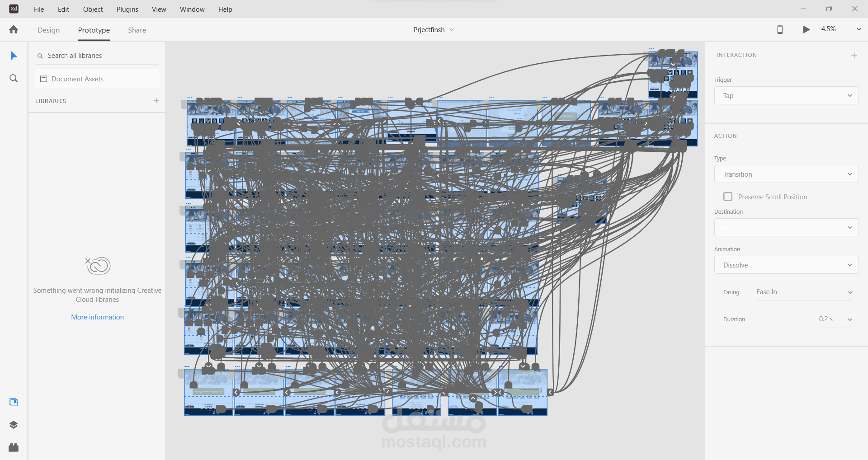Open the Plugins panel icon

pos(14,447)
